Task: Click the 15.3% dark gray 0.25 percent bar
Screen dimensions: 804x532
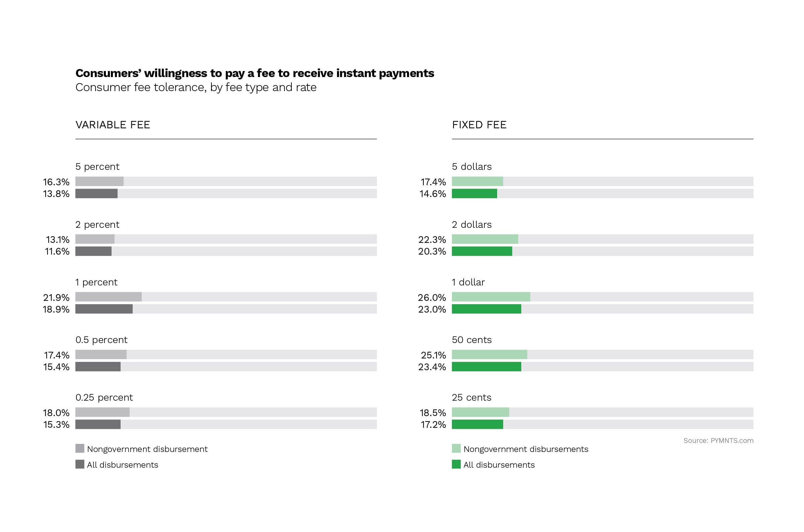Action: [98, 424]
